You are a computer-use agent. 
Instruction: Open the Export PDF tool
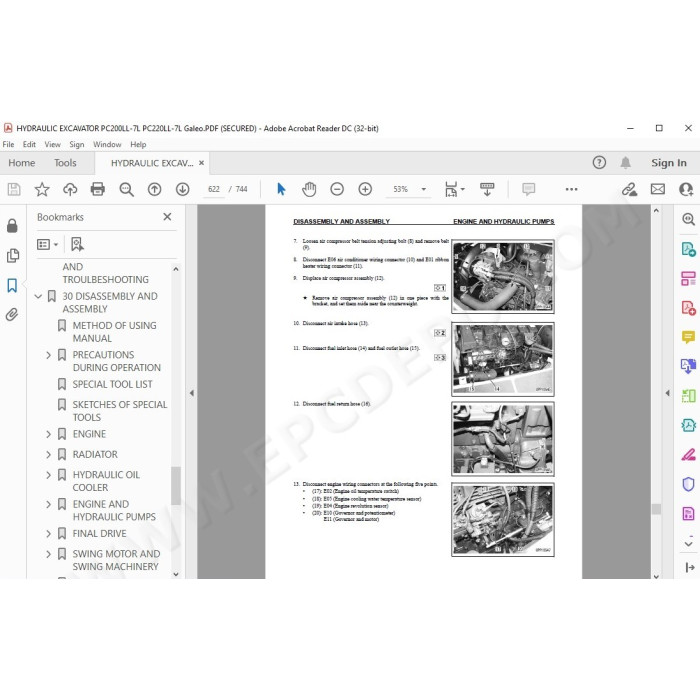tap(688, 249)
